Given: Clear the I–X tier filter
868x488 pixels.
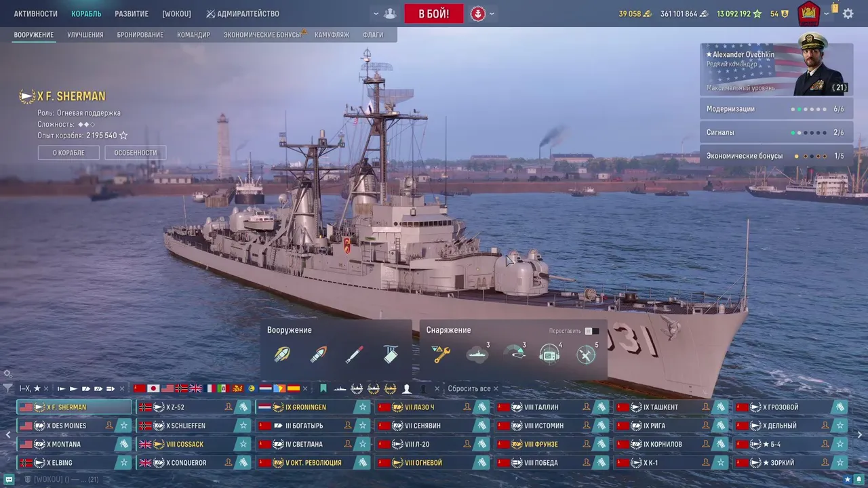Looking at the screenshot, I should (x=46, y=388).
